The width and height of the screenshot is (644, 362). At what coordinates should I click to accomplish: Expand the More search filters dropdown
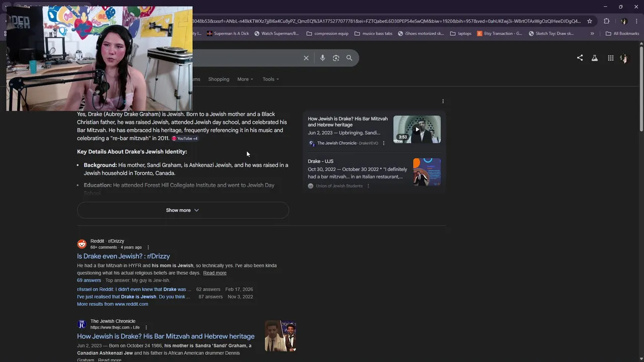tap(245, 79)
